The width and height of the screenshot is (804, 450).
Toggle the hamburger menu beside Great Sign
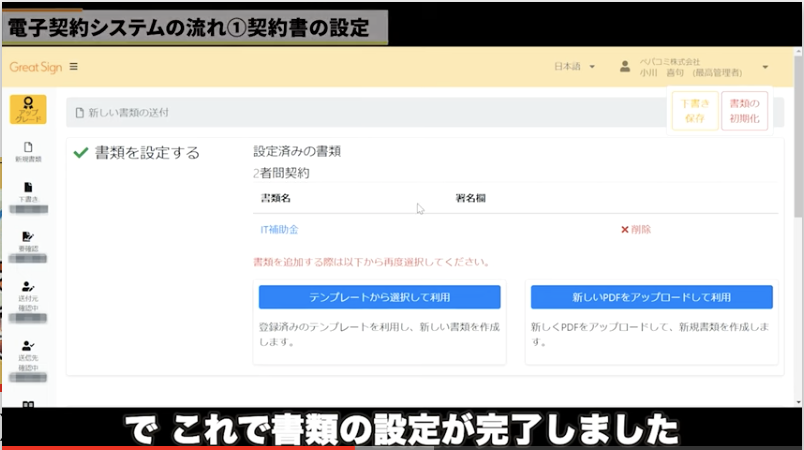(74, 67)
